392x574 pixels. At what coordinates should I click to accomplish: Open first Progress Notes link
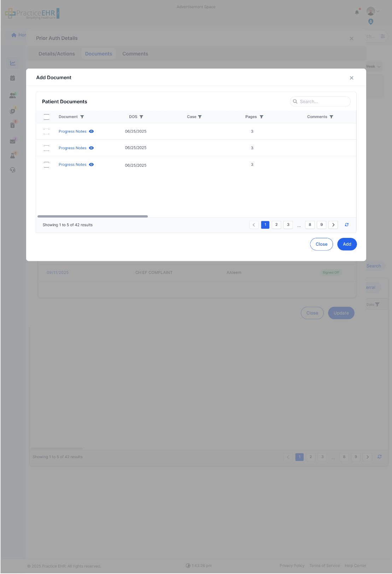[x=72, y=131]
